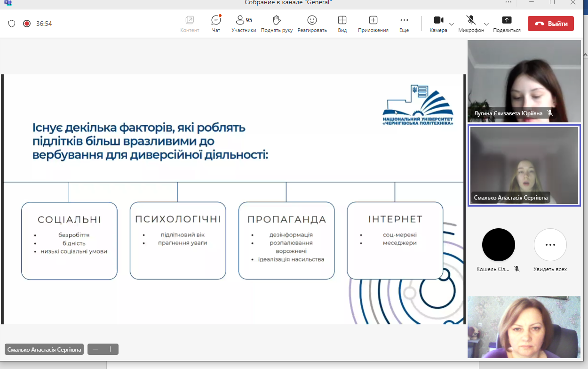Viewport: 588px width, 369px height.
Task: Click the Share screen icon
Action: [x=507, y=21]
